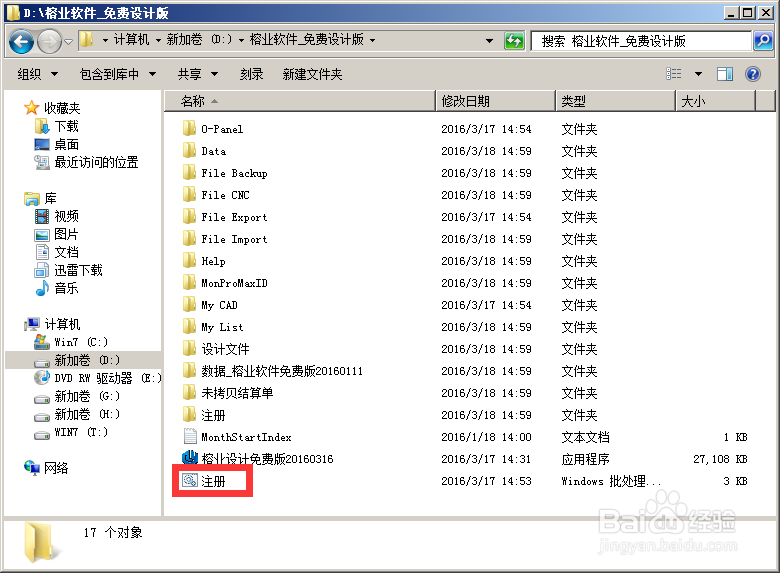
Task: Open the 共享 menu
Action: click(x=198, y=74)
